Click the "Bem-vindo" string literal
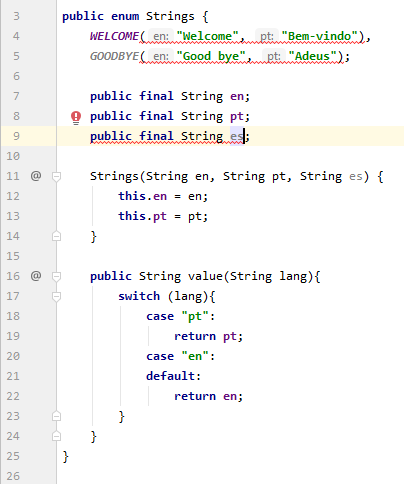Image resolution: width=404 pixels, height=484 pixels. (x=319, y=36)
